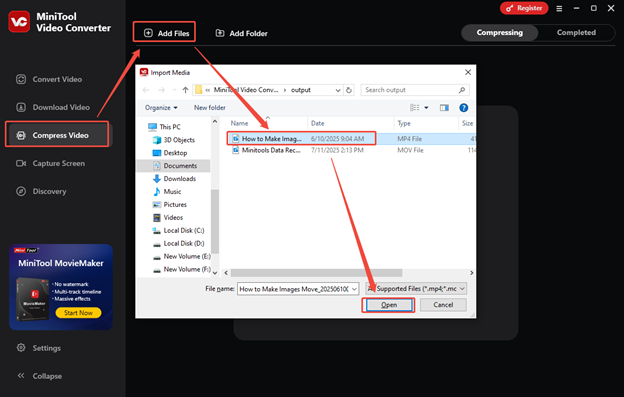Viewport: 624px width, 397px height.
Task: Click the Add Folder button
Action: tap(241, 33)
